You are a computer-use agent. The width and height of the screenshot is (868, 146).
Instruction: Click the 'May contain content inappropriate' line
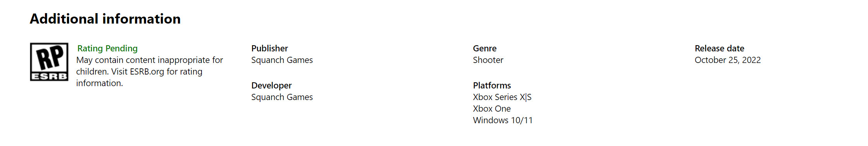[x=150, y=60]
